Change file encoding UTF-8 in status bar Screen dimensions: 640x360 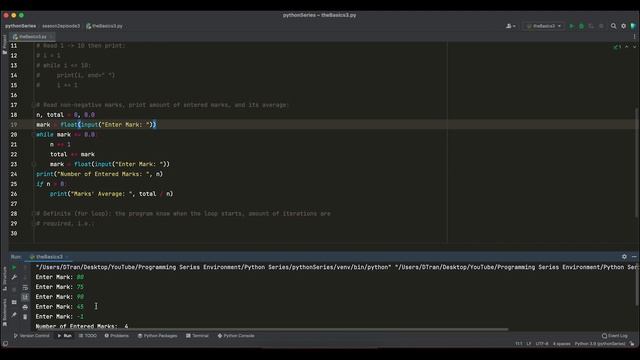[542, 344]
